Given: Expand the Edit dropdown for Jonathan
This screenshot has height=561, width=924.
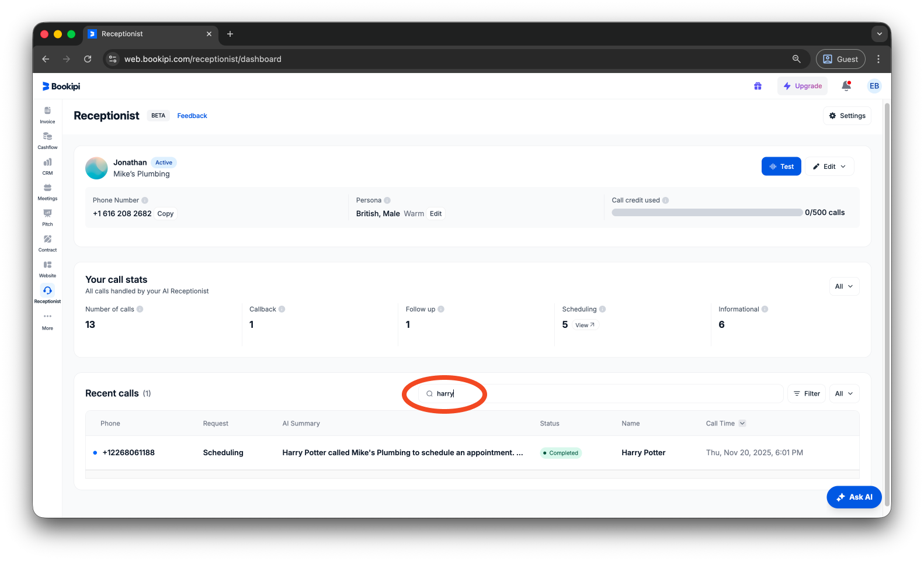Looking at the screenshot, I should tap(829, 167).
